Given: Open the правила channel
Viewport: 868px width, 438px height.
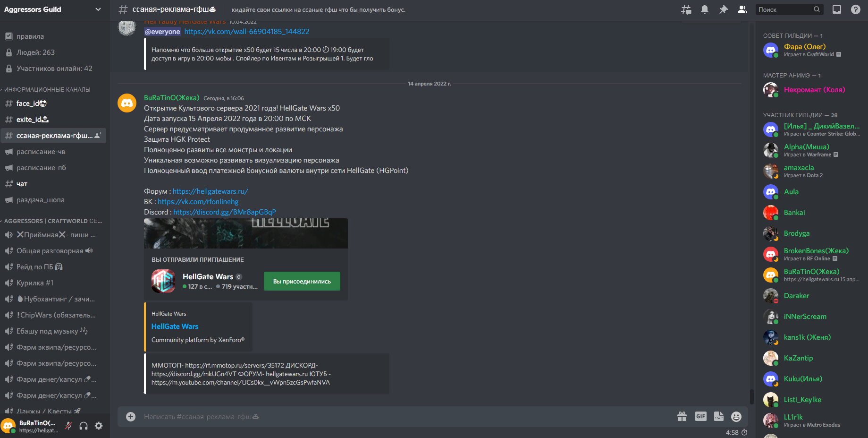Looking at the screenshot, I should (x=53, y=36).
